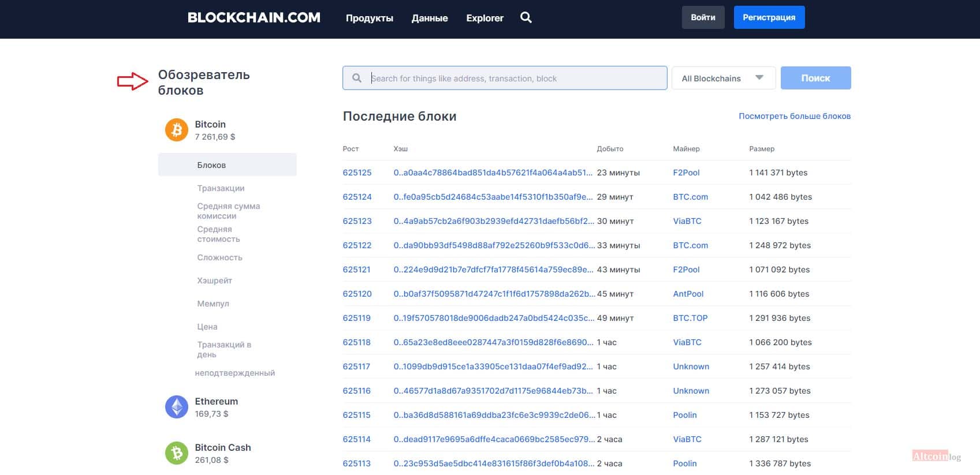Open Сложность sidebar item
This screenshot has width=980, height=475.
[x=219, y=257]
